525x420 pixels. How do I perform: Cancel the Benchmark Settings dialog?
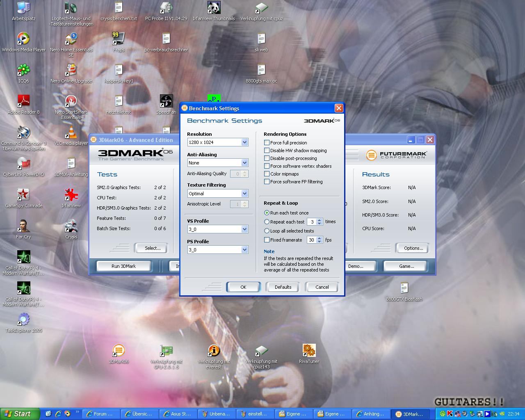click(322, 287)
